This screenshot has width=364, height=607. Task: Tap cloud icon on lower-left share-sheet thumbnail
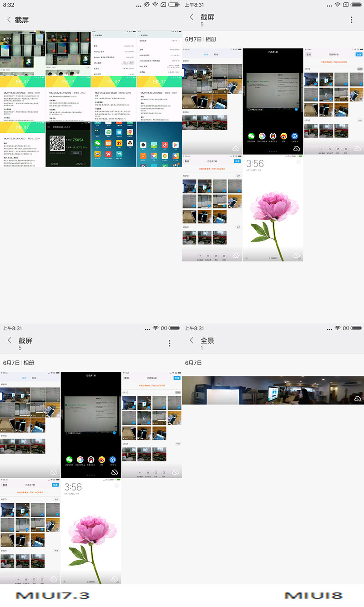click(114, 472)
